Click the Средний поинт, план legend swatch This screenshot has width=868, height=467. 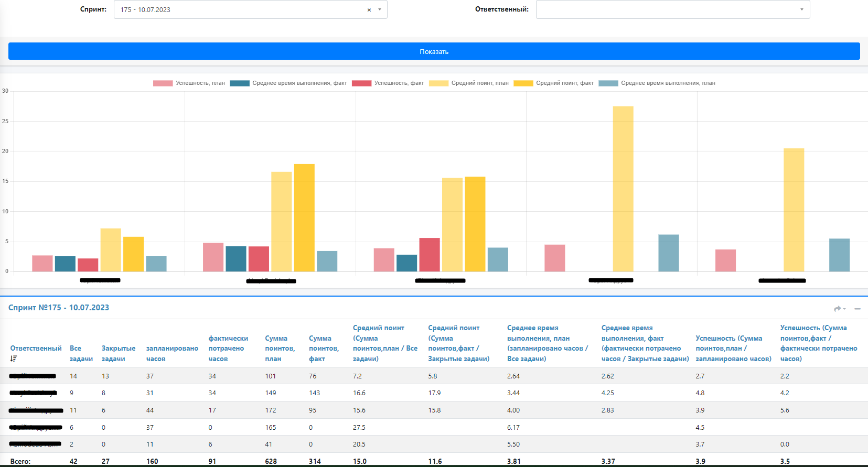(438, 83)
